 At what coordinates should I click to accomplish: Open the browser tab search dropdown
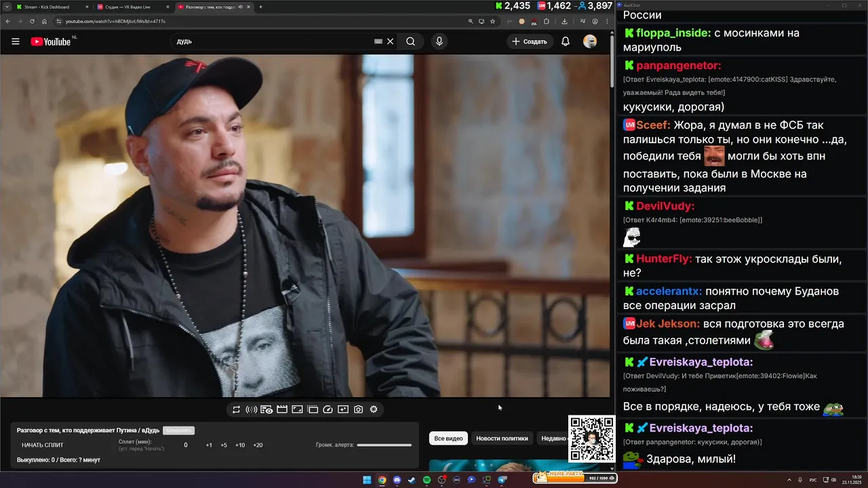coord(5,7)
